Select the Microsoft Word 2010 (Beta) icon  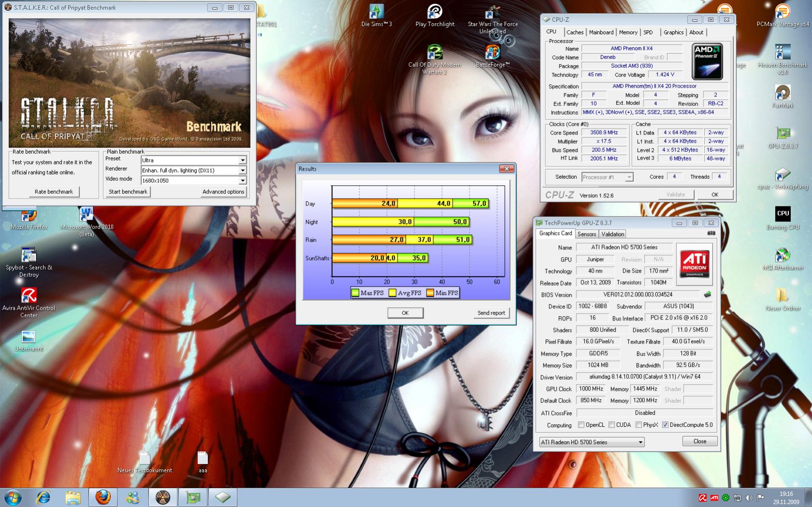(87, 222)
